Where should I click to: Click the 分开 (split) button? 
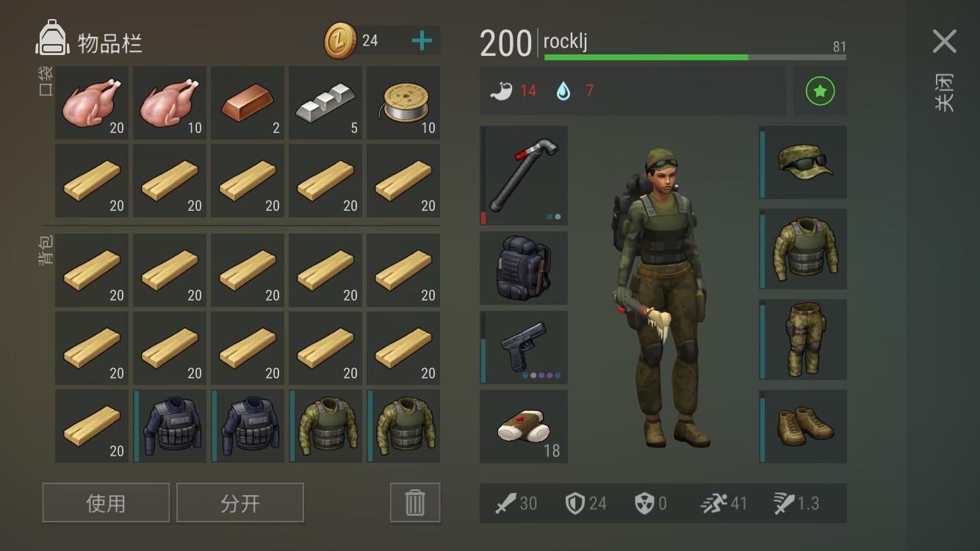click(240, 503)
